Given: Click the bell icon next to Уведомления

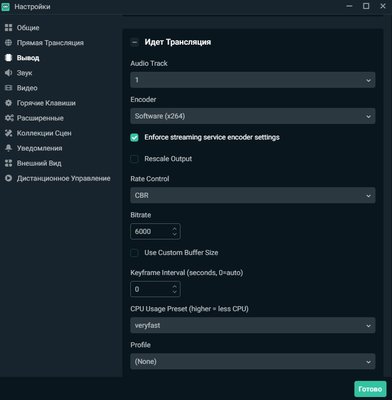Looking at the screenshot, I should point(8,148).
